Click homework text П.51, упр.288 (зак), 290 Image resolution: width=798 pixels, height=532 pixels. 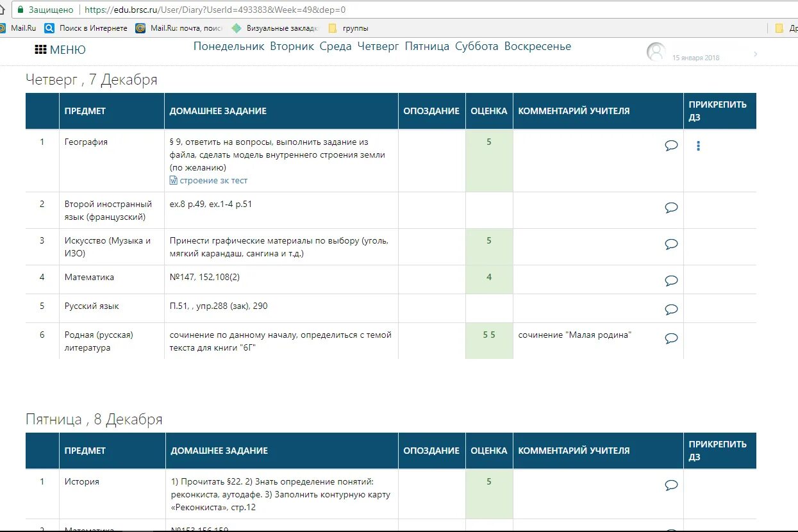[219, 306]
